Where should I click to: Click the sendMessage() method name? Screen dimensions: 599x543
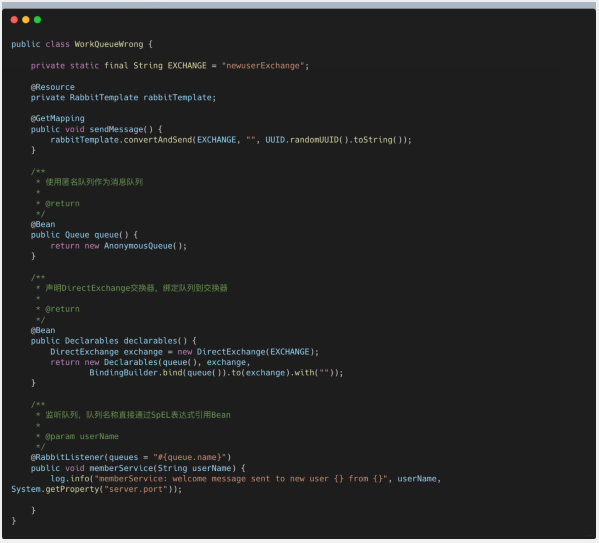pyautogui.click(x=121, y=130)
